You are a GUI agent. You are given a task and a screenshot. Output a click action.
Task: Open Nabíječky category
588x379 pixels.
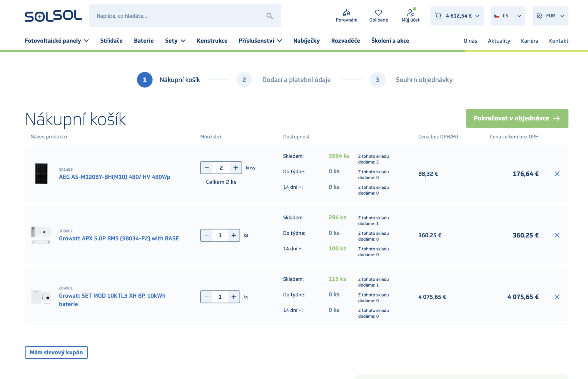point(306,41)
